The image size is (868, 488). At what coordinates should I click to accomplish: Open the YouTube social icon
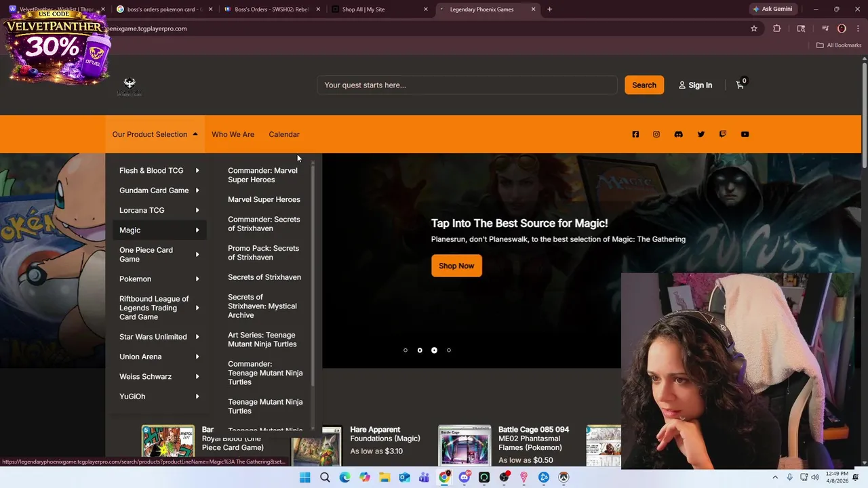pos(745,134)
